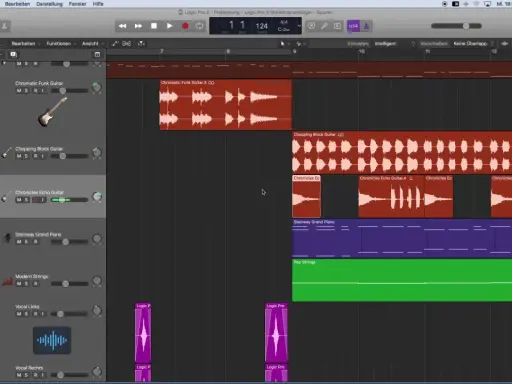
Task: Mute the Modern Strings track
Action: [19, 284]
